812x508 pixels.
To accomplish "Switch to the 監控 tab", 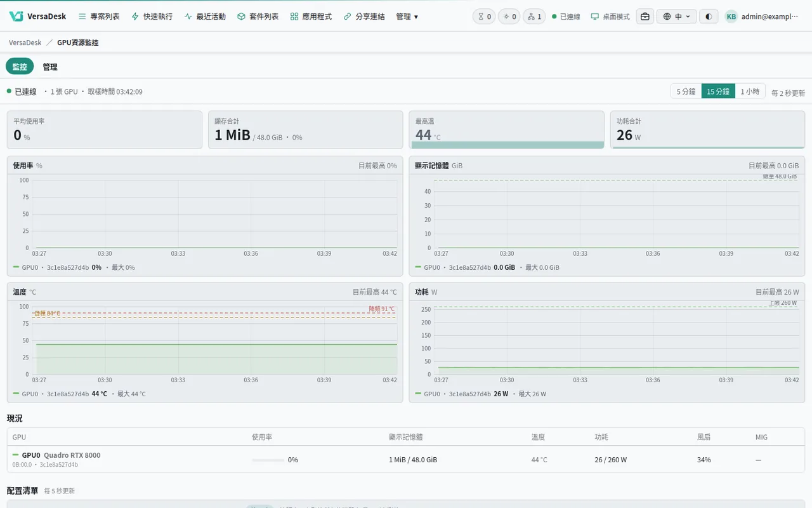I will [20, 66].
